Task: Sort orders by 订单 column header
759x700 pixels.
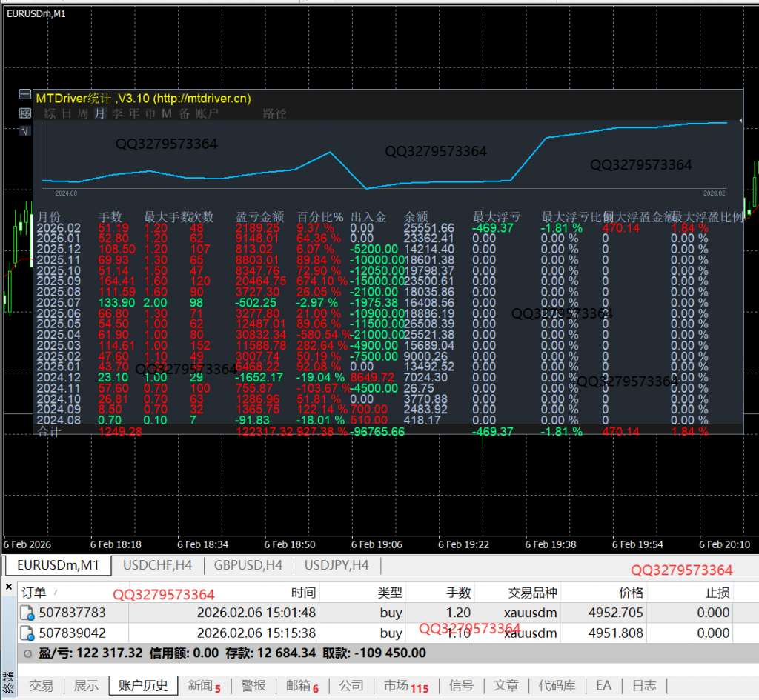Action: [x=34, y=593]
